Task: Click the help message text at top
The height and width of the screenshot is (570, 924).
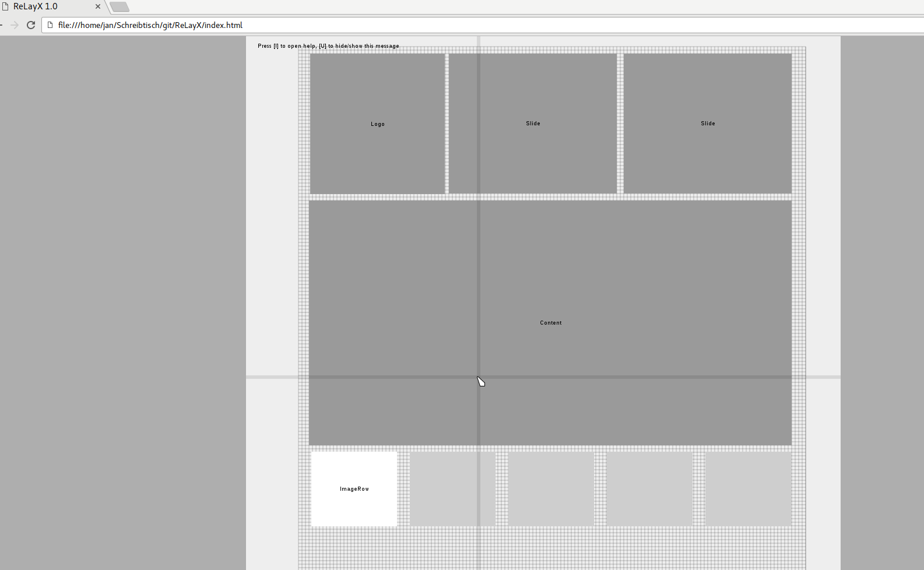Action: [328, 46]
